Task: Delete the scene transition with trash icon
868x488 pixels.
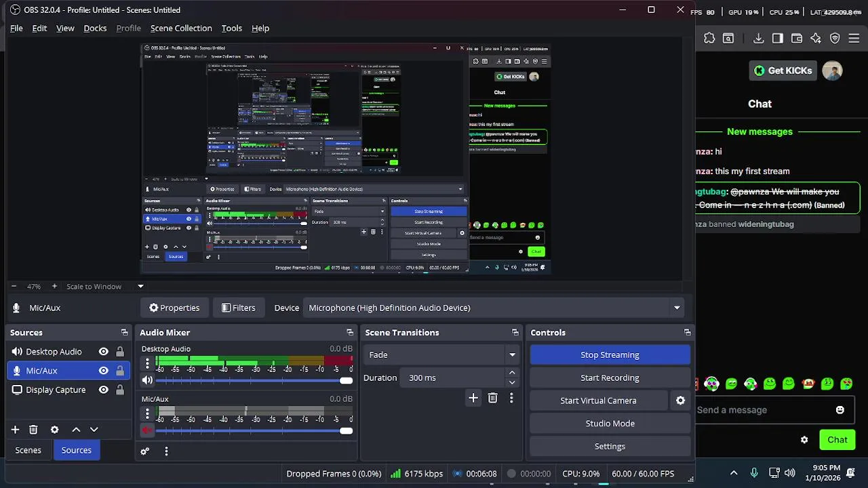Action: click(x=493, y=399)
